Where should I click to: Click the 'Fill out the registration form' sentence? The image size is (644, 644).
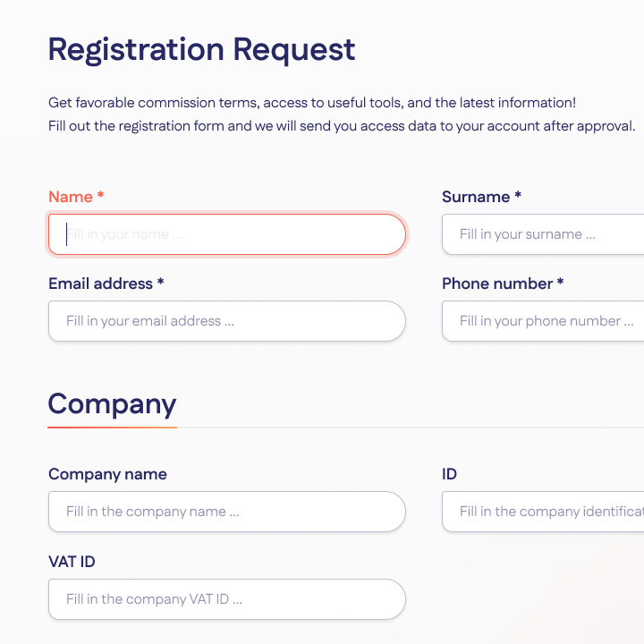coord(342,125)
